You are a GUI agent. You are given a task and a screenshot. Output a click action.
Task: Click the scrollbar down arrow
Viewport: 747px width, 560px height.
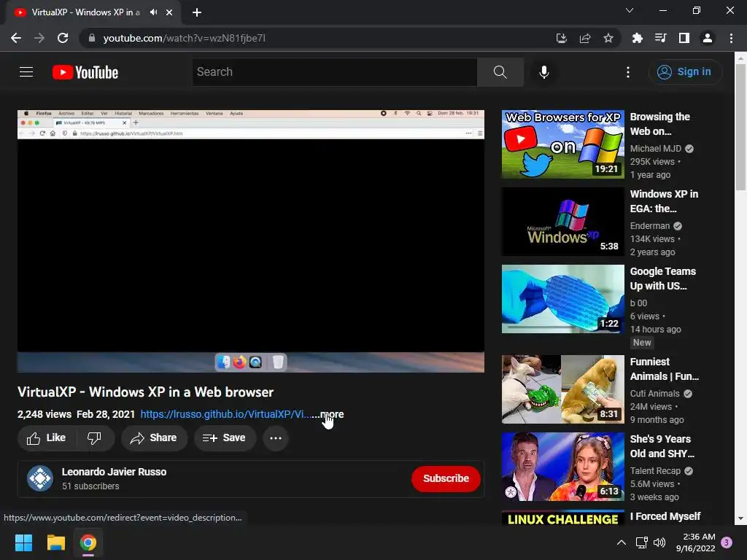point(741,518)
